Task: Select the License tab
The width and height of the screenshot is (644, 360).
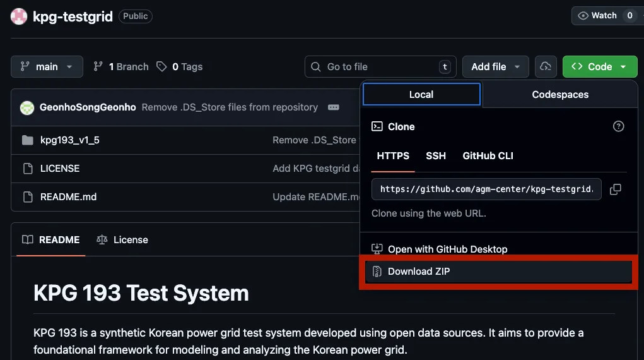Action: click(122, 239)
